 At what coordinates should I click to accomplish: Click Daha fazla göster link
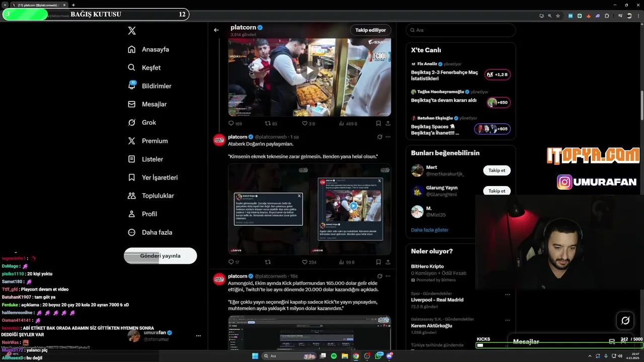coord(430,230)
